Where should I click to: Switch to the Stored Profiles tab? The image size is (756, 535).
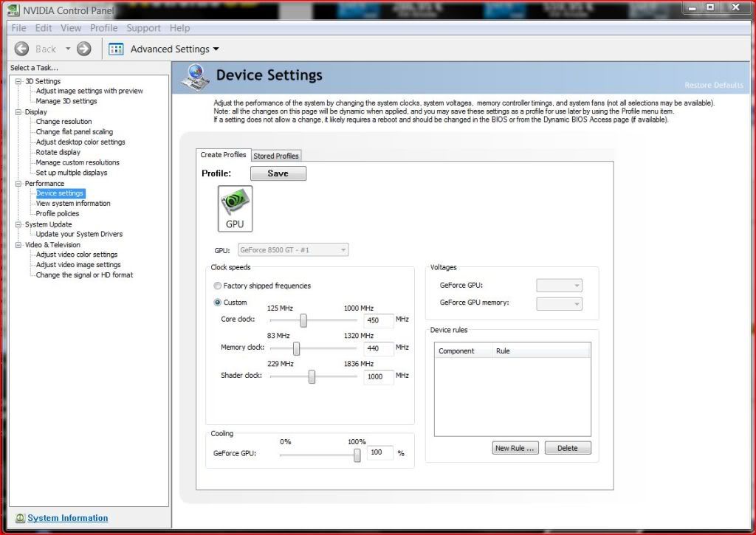pos(276,156)
